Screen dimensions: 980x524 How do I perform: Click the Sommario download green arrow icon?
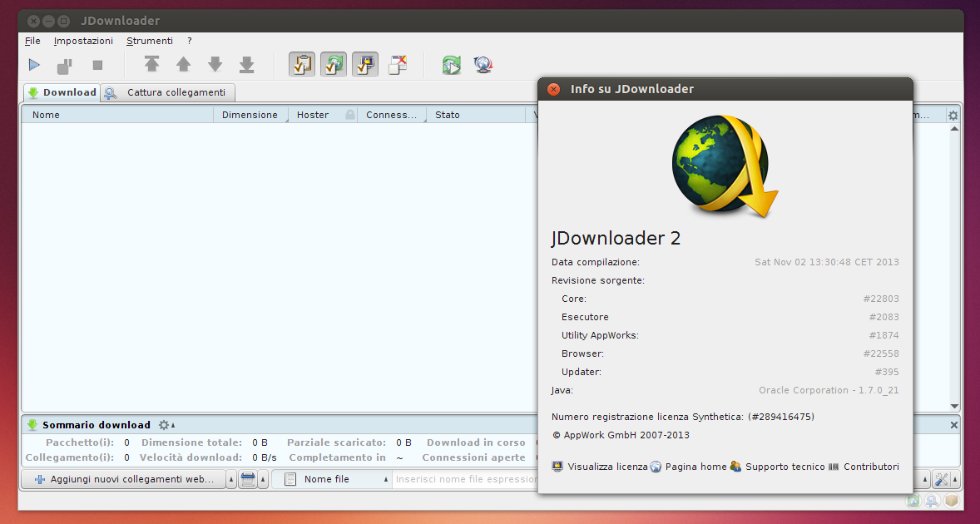coord(32,425)
